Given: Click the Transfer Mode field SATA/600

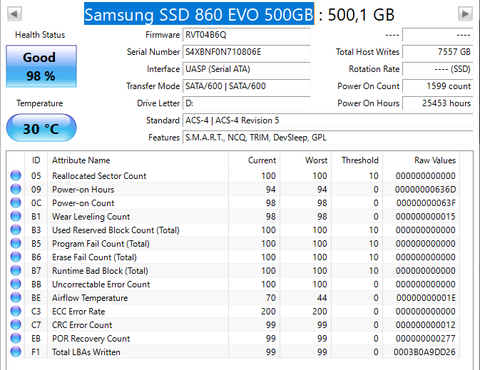Looking at the screenshot, I should (246, 86).
